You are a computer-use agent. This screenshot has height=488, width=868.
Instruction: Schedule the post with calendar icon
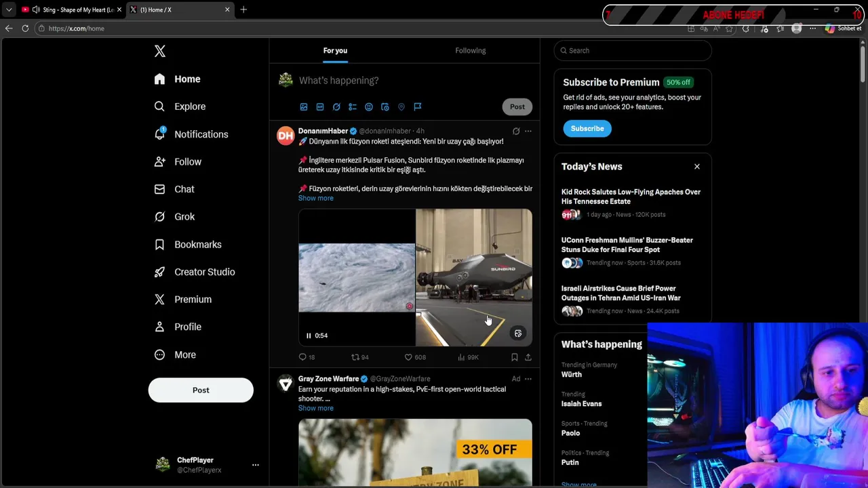click(385, 107)
